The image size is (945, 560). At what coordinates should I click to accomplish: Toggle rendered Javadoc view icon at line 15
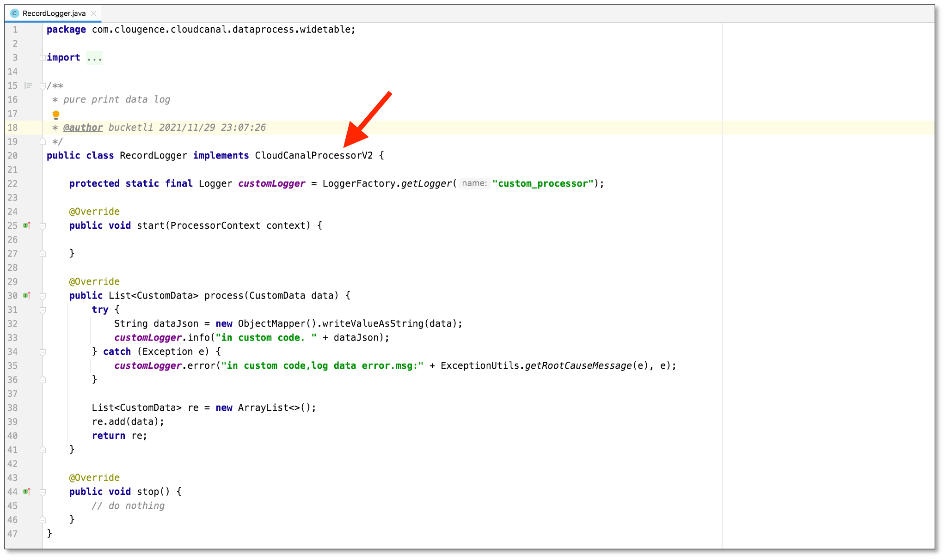click(28, 85)
